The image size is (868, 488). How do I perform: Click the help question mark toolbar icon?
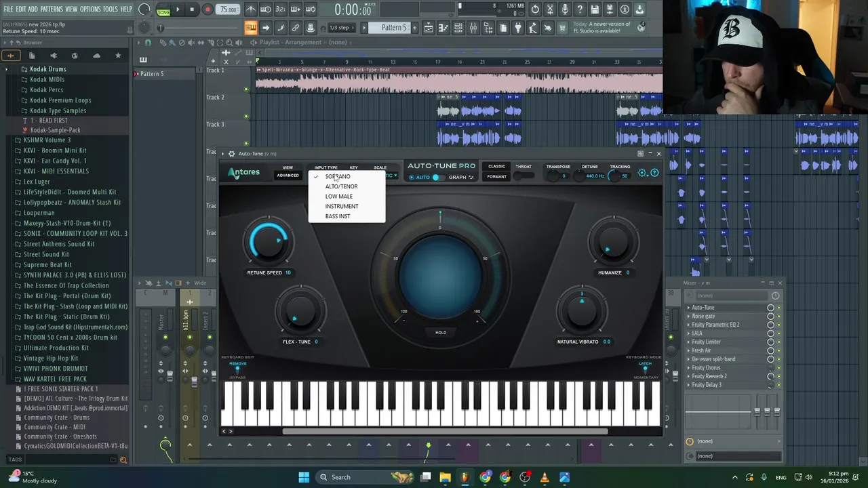[580, 9]
